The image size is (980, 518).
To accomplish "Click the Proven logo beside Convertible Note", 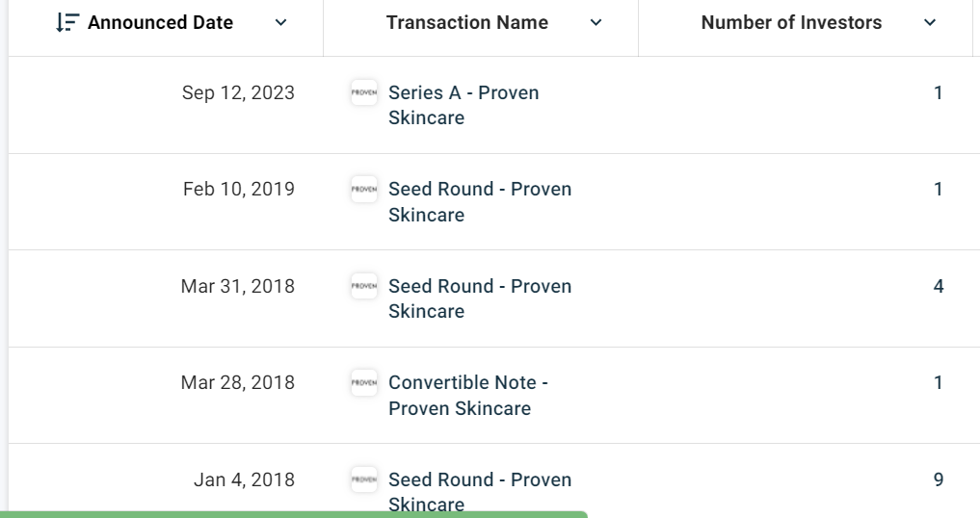I will click(x=364, y=382).
